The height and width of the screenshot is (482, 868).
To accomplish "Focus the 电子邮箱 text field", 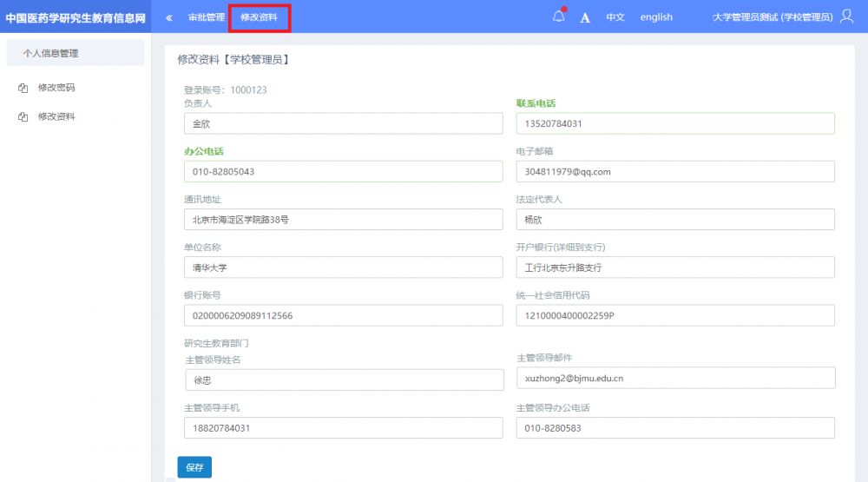I will (x=675, y=172).
